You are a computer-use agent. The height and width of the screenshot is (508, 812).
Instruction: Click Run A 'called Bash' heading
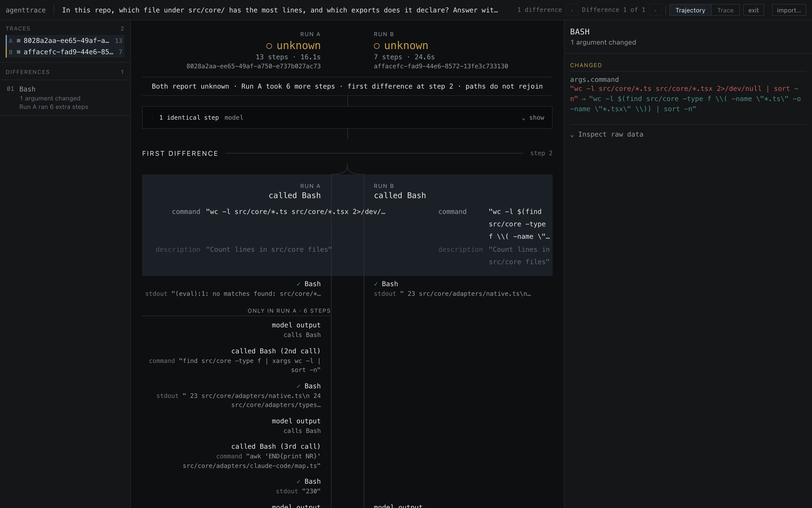tap(295, 196)
